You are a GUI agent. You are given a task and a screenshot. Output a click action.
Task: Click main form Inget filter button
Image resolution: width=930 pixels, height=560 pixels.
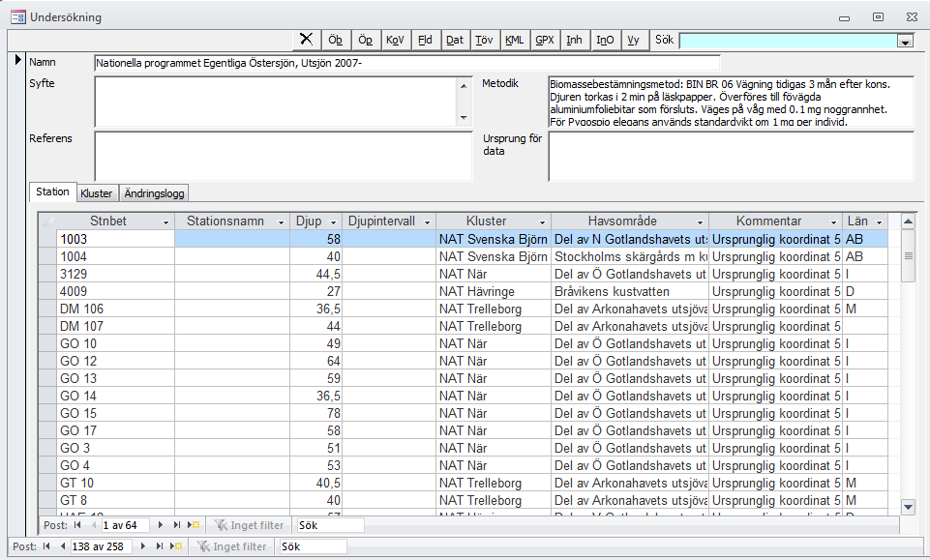click(232, 546)
